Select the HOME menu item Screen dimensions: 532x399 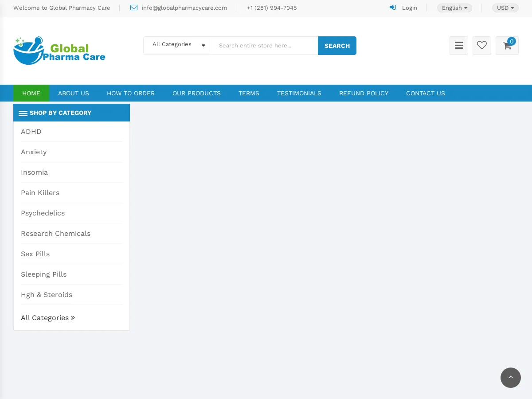[x=31, y=93]
